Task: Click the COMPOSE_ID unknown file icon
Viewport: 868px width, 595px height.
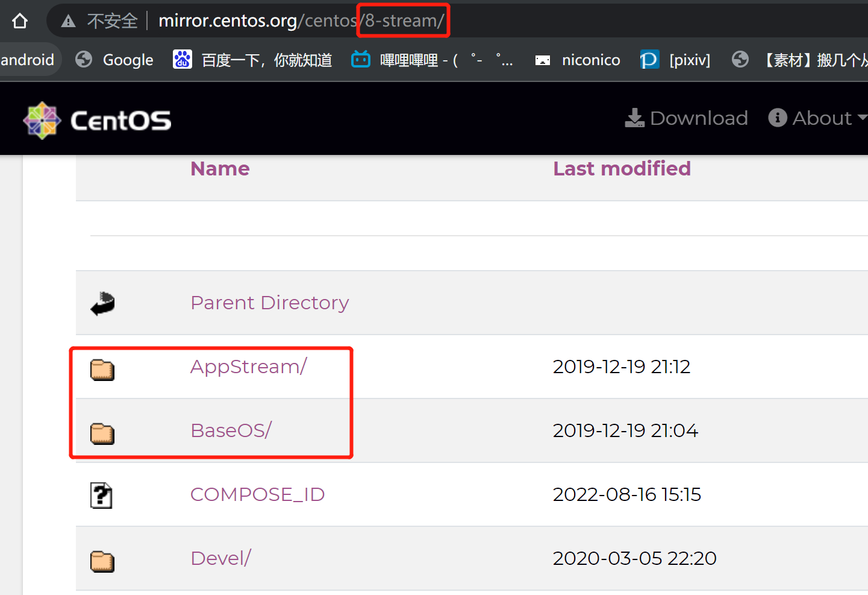Action: (101, 496)
